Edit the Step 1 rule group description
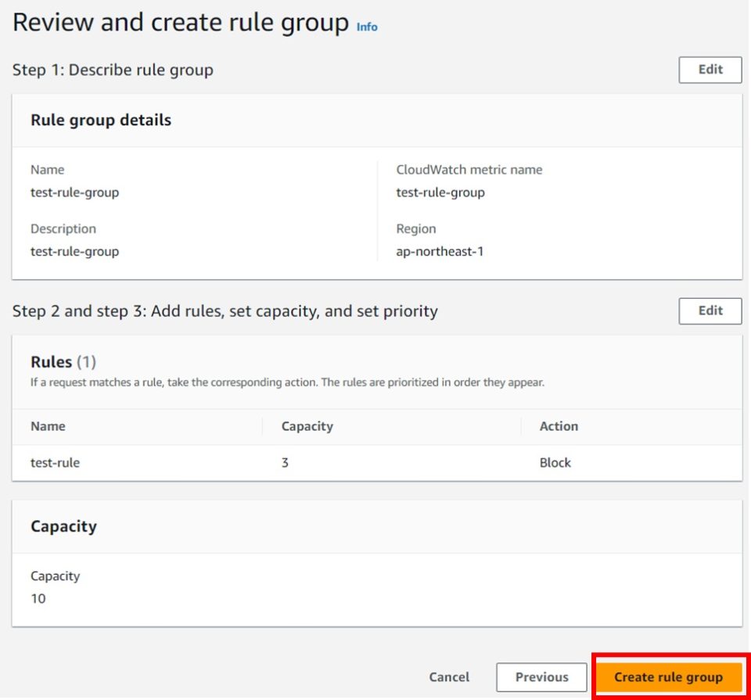 point(709,70)
